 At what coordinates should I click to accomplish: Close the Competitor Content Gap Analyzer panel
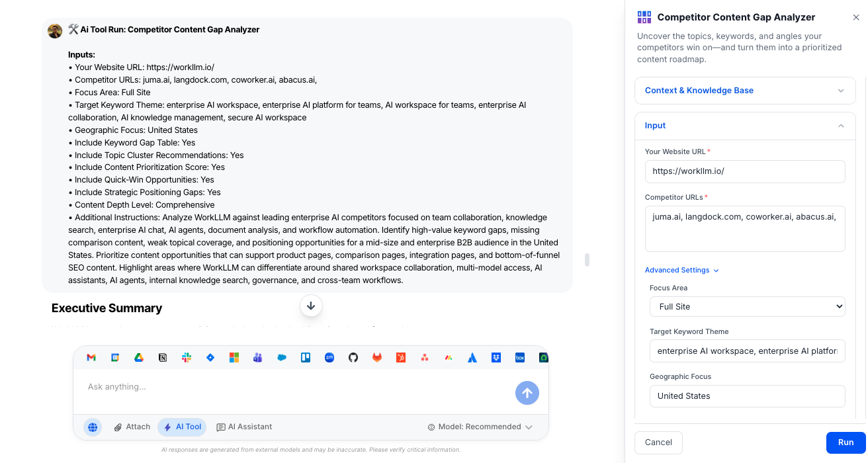856,18
